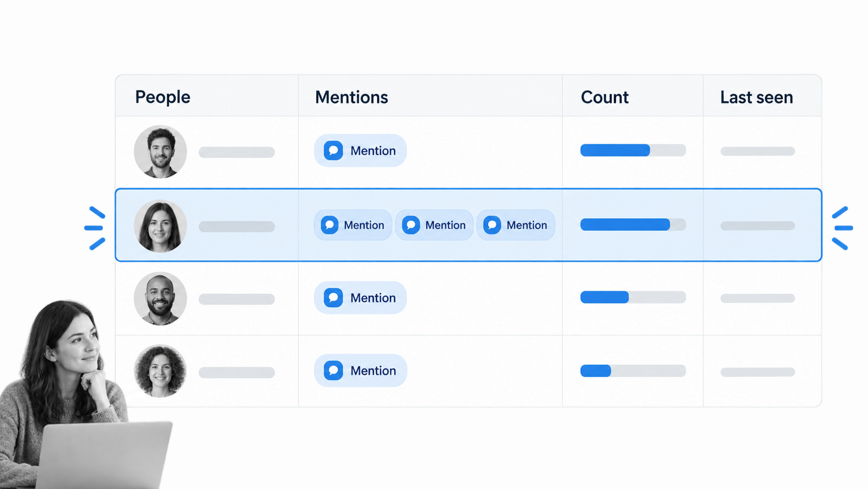The image size is (868, 489).
Task: Click the name placeholder beside the first row avatar
Action: coord(237,152)
